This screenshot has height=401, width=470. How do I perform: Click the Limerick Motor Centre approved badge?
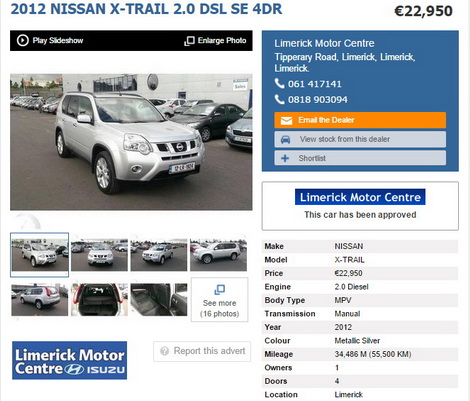point(360,197)
